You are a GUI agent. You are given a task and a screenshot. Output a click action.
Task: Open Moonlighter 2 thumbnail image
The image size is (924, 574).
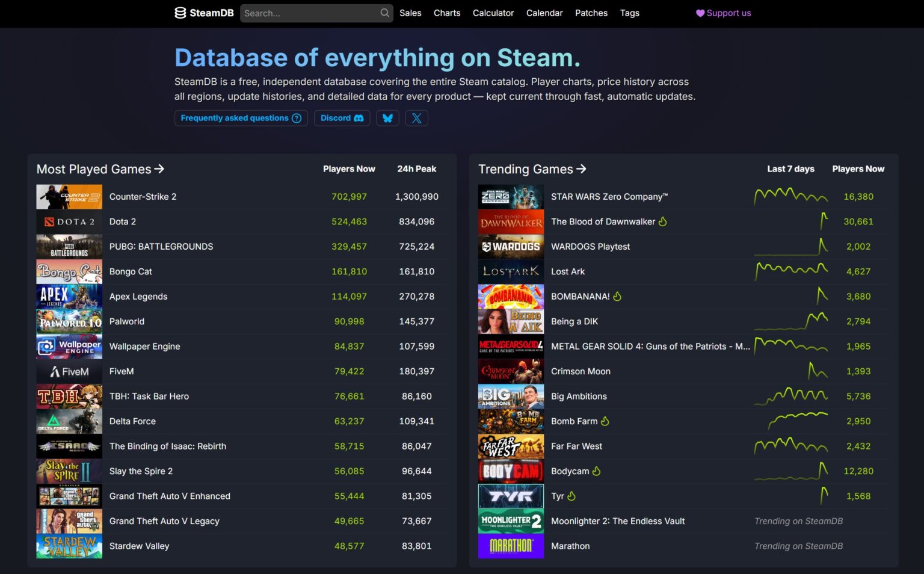pyautogui.click(x=511, y=521)
